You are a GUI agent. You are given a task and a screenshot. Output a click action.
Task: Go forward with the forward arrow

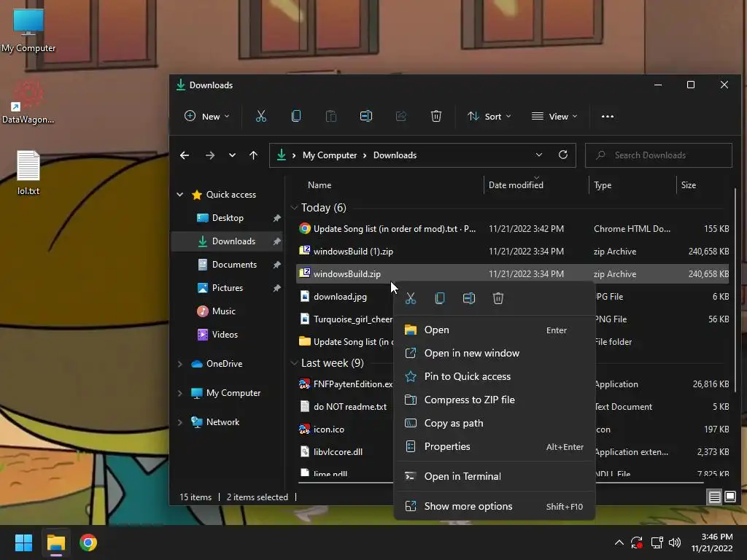coord(209,155)
